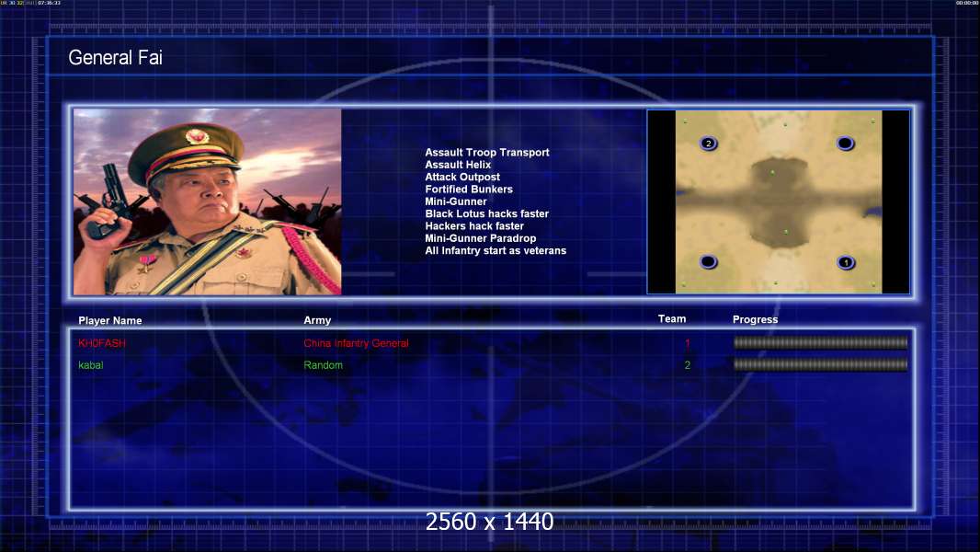Select the 'General Fai' title

click(115, 58)
